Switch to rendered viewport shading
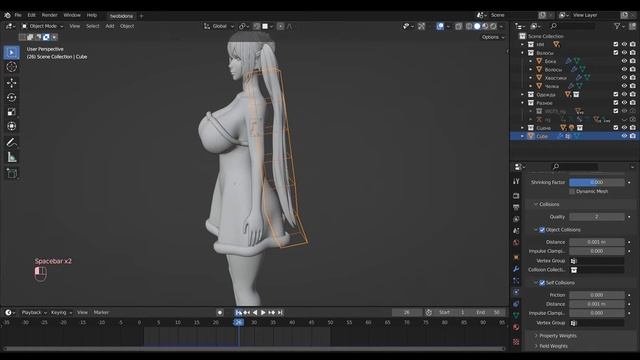The width and height of the screenshot is (640, 360). pyautogui.click(x=493, y=26)
